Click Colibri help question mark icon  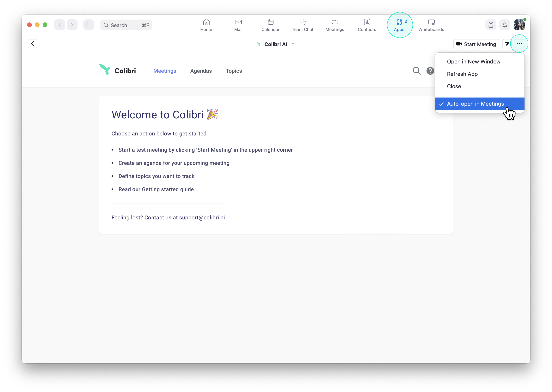coord(430,71)
